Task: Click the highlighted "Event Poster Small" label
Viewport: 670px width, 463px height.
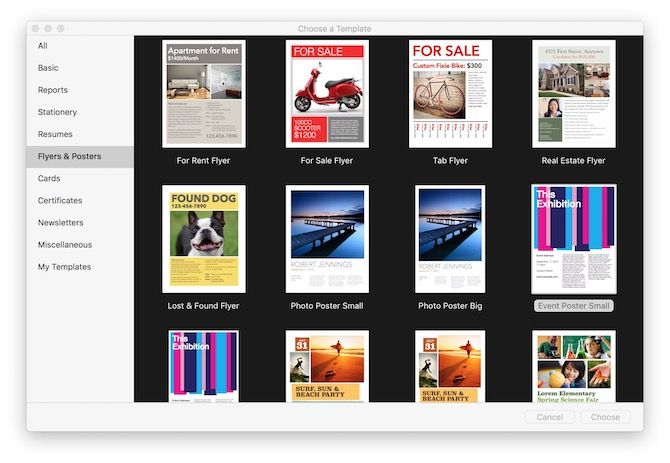Action: coord(574,306)
